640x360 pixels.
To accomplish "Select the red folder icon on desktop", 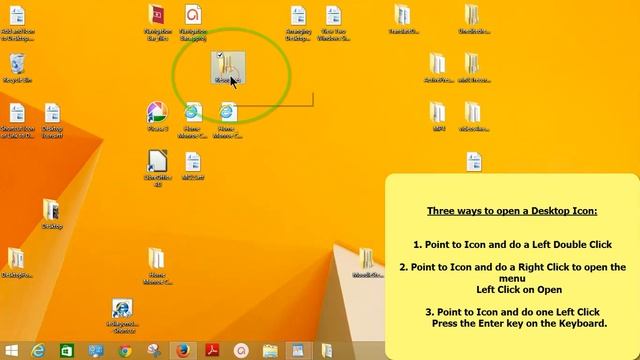I will [x=157, y=22].
